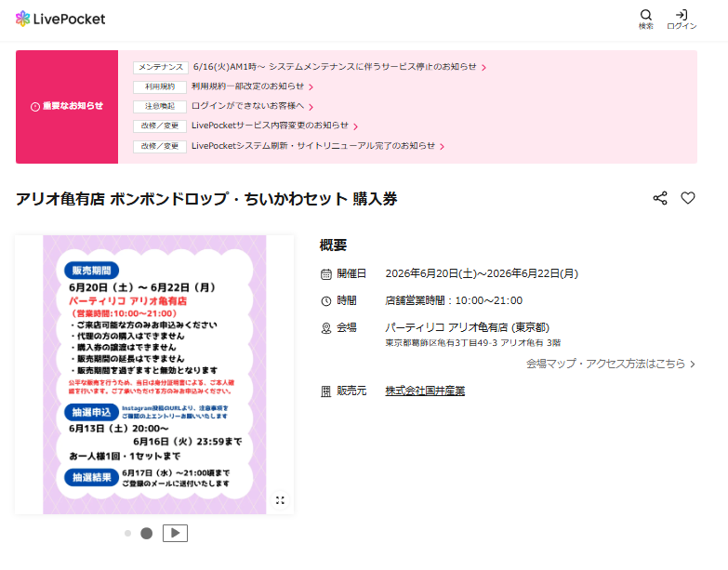728x570 pixels.
Task: Click the 改修/変更 tag beside サービス内容変更
Action: pyautogui.click(x=160, y=126)
